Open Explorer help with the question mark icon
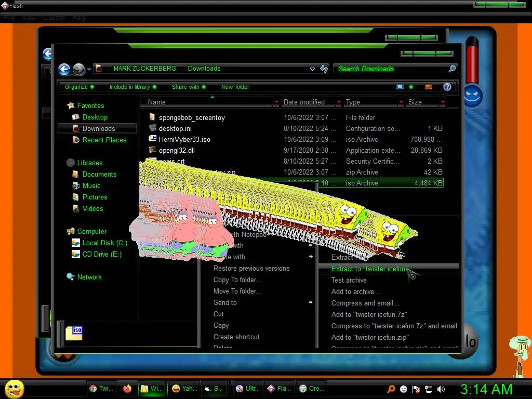 [x=447, y=87]
